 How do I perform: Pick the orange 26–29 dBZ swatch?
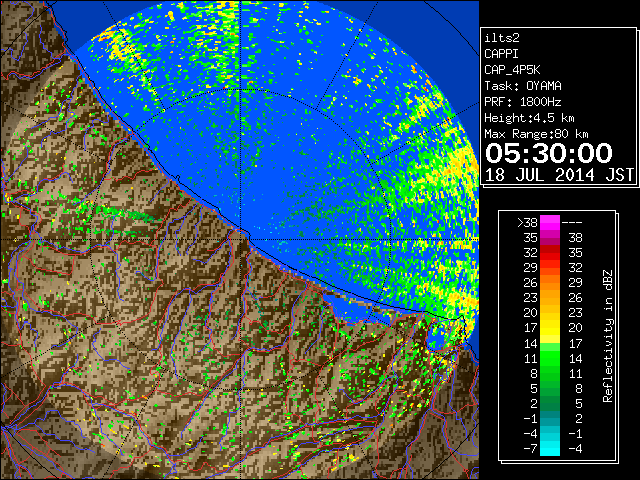550,283
